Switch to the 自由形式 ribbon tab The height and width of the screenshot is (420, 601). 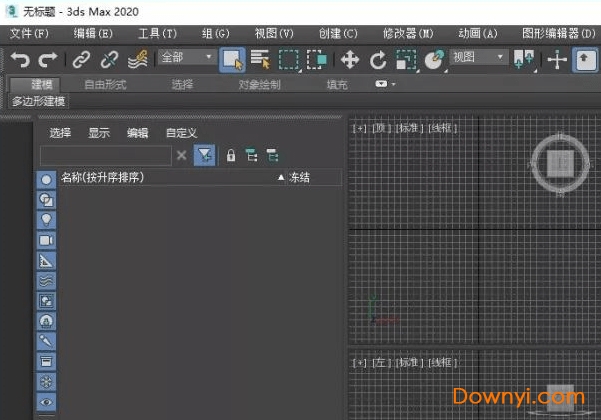pos(105,85)
